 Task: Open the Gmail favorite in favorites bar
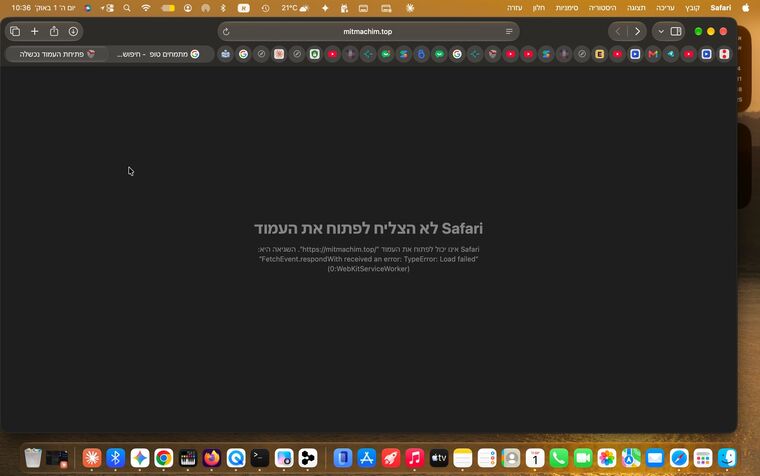pos(653,54)
